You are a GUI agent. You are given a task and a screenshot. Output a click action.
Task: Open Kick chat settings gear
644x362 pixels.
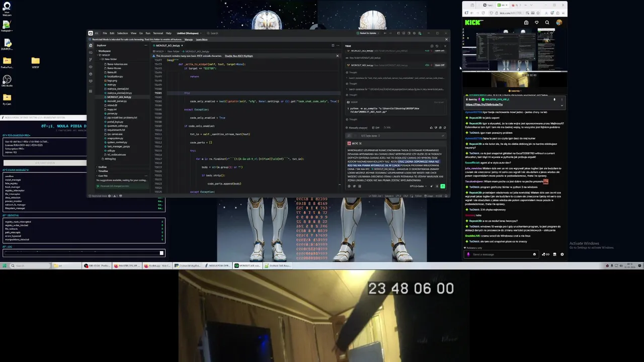click(x=562, y=254)
